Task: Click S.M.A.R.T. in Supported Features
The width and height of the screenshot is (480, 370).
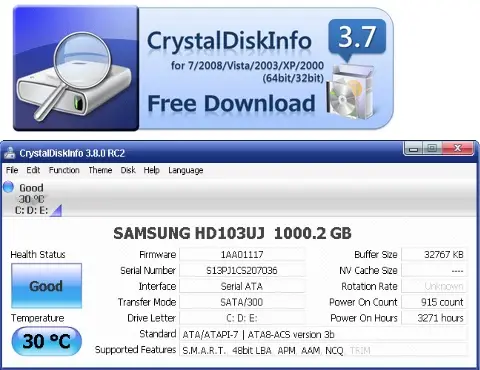Action: pos(204,351)
